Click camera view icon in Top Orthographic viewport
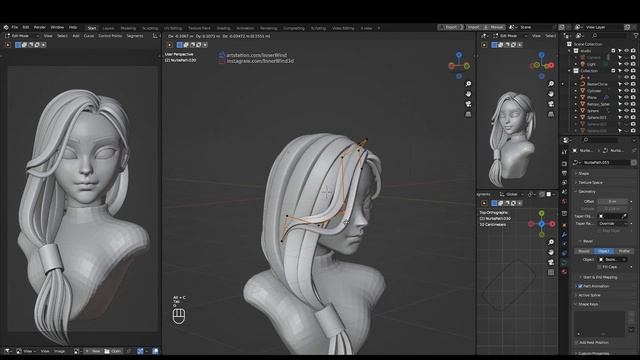This screenshot has height=360, width=640. (x=551, y=262)
